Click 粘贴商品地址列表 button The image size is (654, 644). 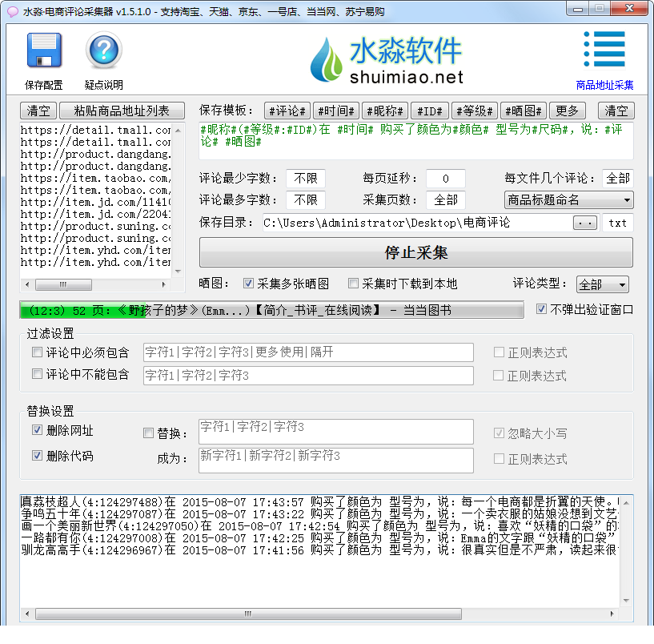pos(122,111)
